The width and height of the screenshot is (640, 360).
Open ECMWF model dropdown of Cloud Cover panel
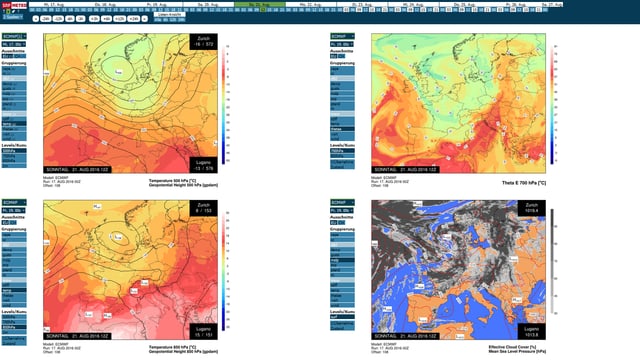pos(342,202)
